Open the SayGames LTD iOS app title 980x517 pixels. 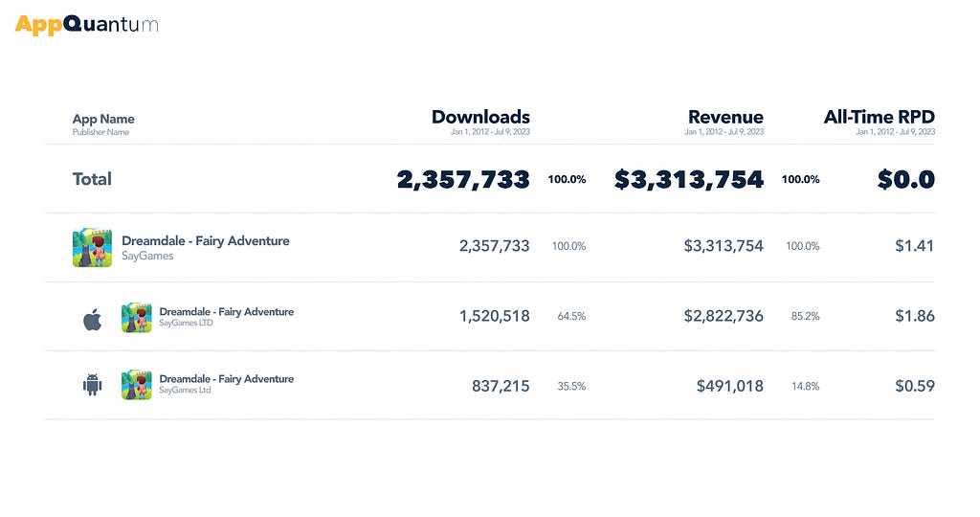tap(226, 311)
